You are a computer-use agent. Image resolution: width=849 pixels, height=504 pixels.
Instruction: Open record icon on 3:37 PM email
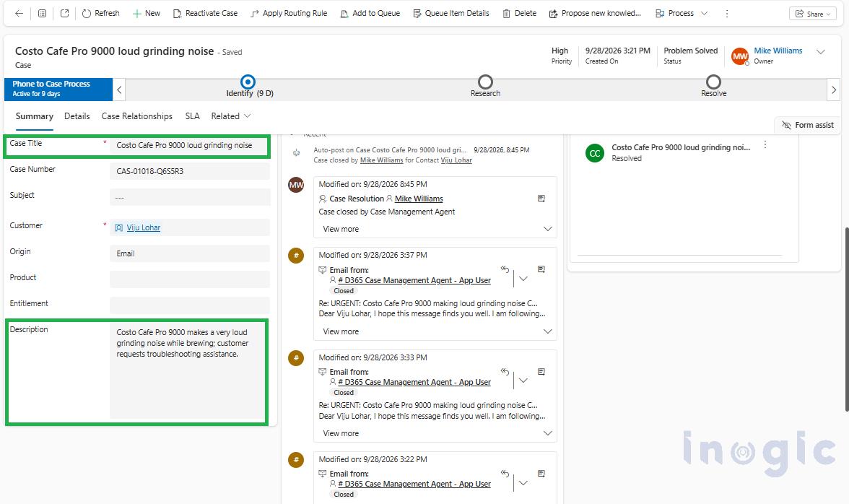[541, 269]
